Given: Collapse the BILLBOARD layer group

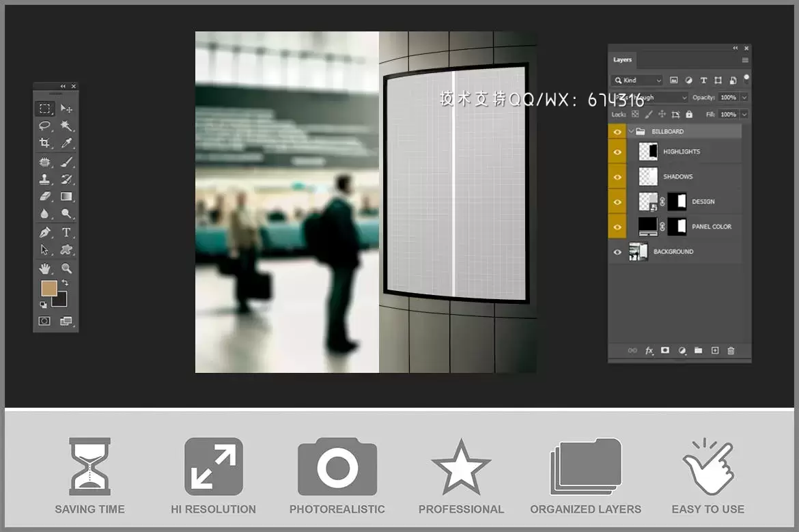Looking at the screenshot, I should tap(631, 131).
